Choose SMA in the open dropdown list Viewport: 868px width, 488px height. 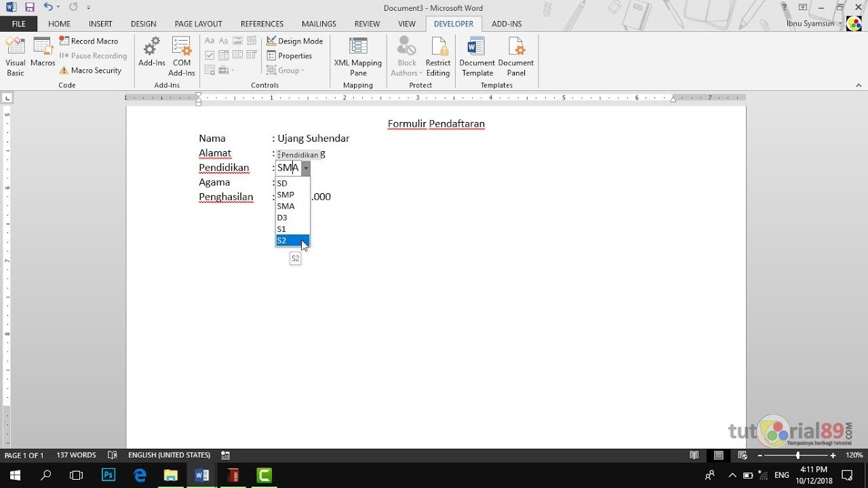(292, 206)
